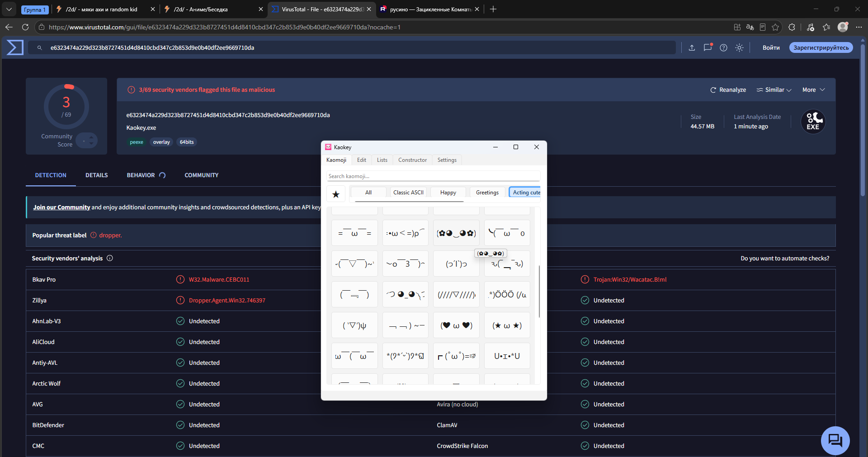Open the browser Favorites list icon

pyautogui.click(x=826, y=27)
